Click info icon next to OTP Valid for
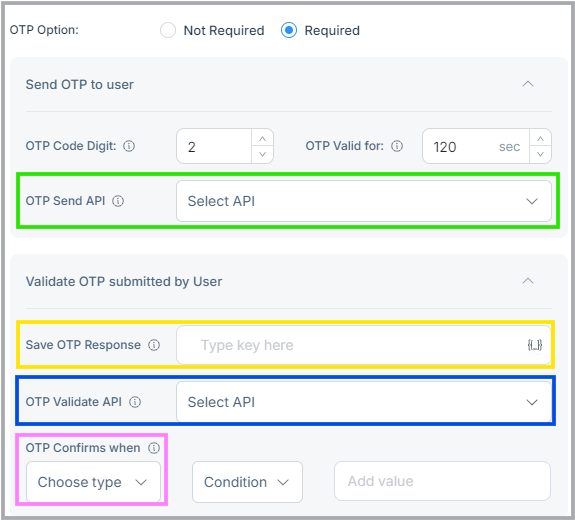 click(x=397, y=146)
